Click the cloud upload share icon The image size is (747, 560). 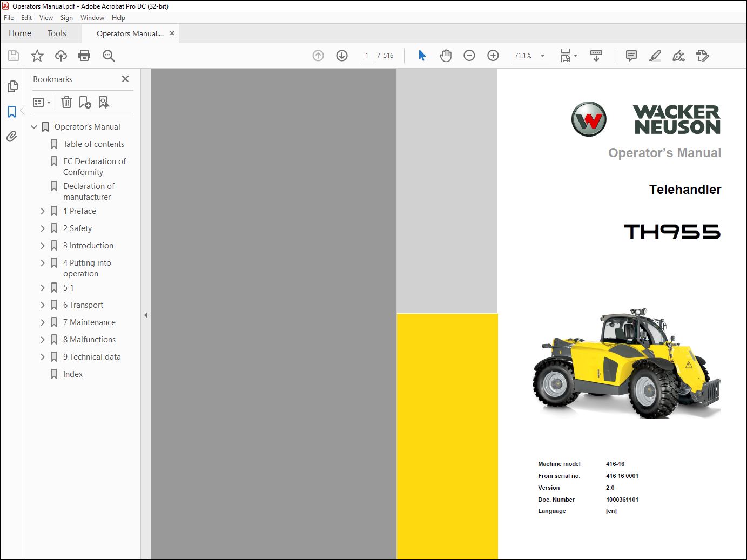pos(61,56)
